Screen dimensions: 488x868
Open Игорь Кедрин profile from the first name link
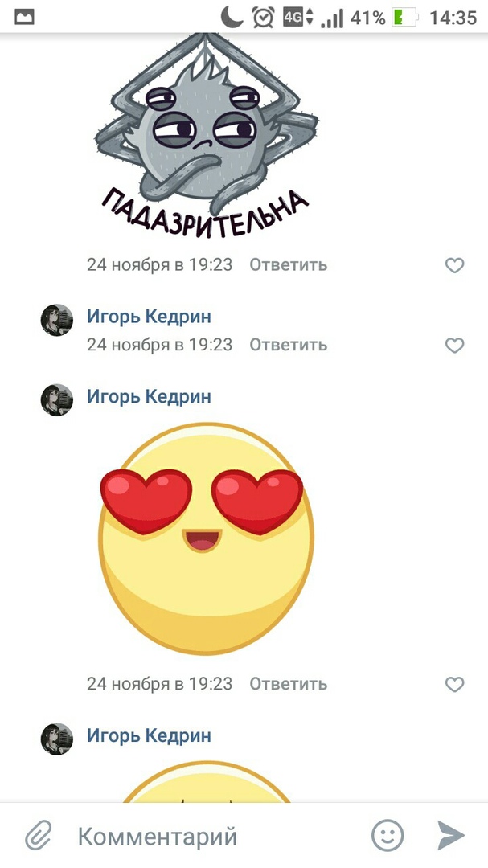coord(149,317)
